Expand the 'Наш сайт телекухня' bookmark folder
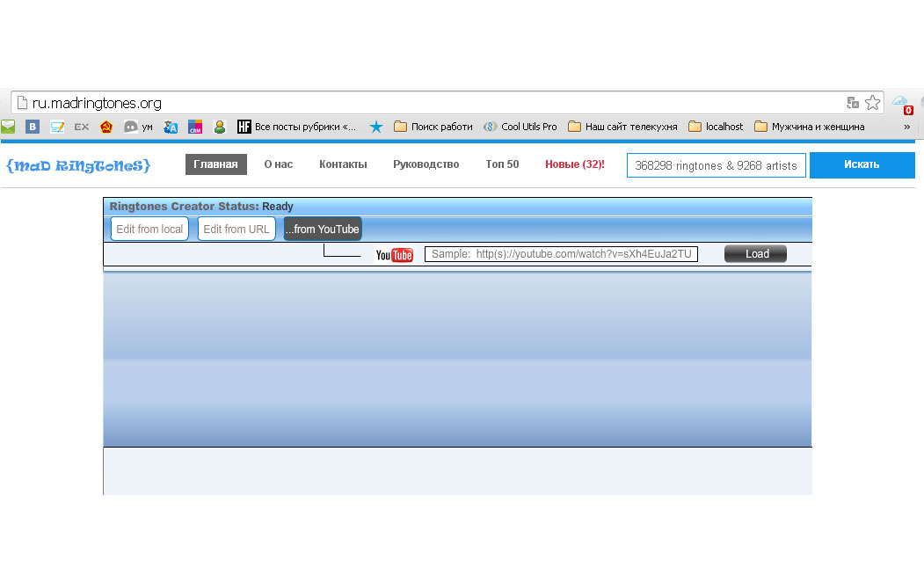This screenshot has height=583, width=924. tap(622, 127)
